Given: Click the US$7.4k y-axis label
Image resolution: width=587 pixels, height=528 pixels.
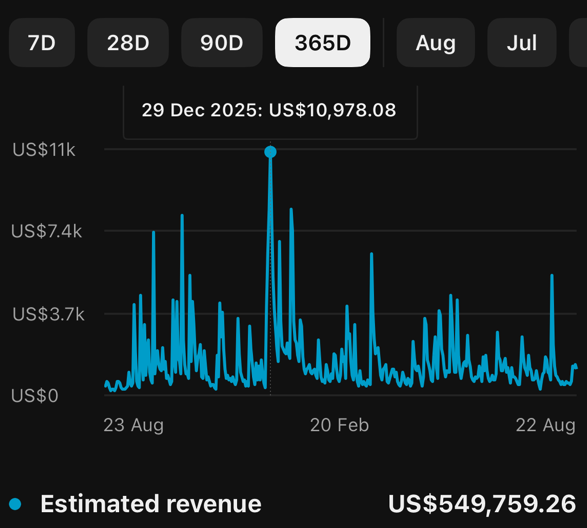Looking at the screenshot, I should pyautogui.click(x=46, y=231).
